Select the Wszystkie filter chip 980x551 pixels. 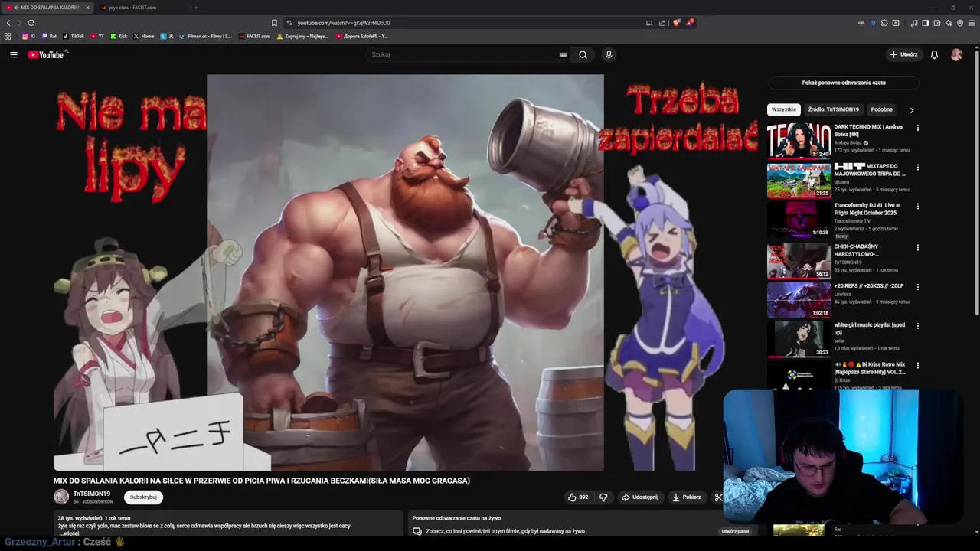[x=784, y=109]
